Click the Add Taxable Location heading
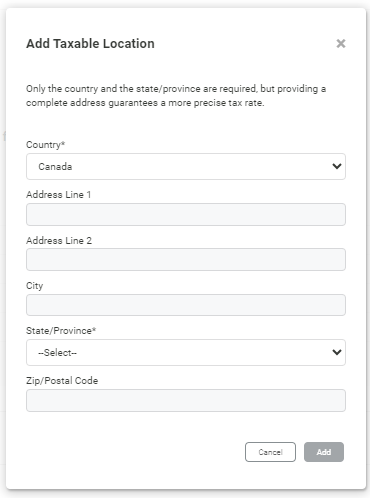Image resolution: width=370 pixels, height=498 pixels. tap(90, 44)
